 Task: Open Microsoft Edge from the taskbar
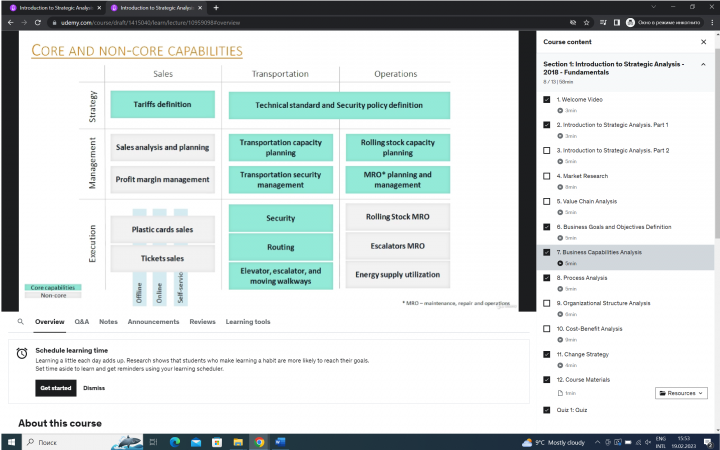tap(175, 442)
